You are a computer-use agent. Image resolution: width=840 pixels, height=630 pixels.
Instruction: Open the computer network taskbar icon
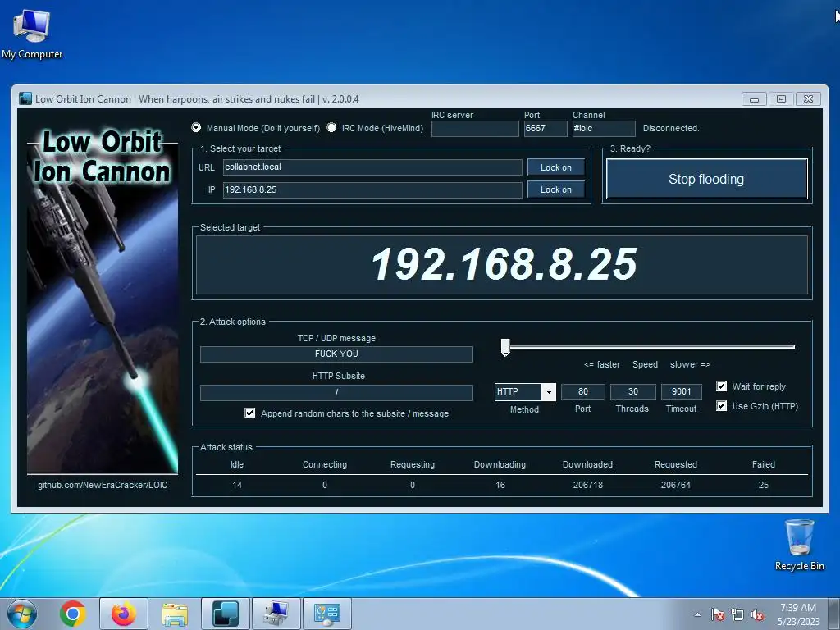276,614
